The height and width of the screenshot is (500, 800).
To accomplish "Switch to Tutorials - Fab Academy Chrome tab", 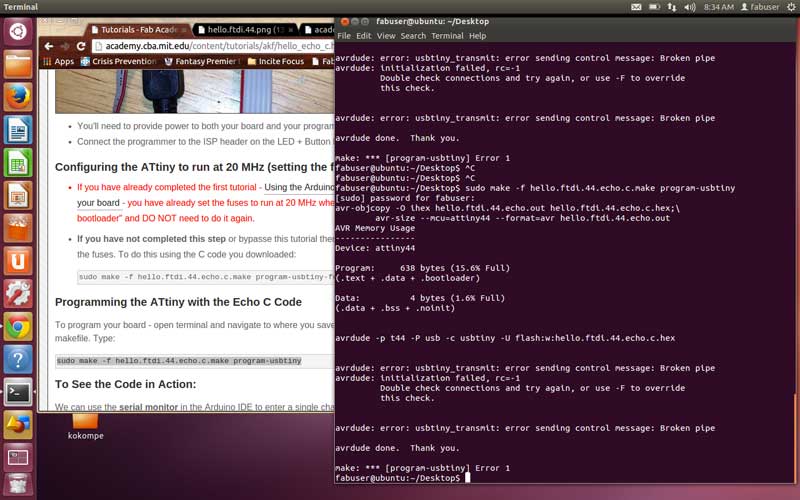I will click(137, 30).
